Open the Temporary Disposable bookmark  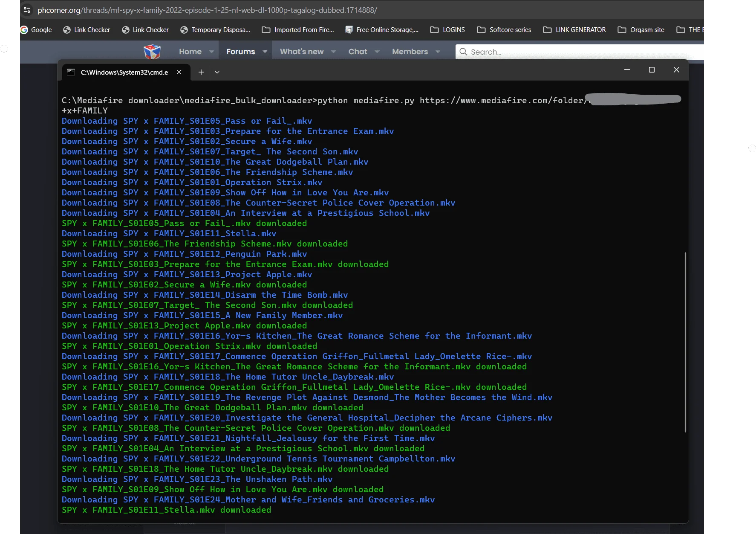(215, 30)
